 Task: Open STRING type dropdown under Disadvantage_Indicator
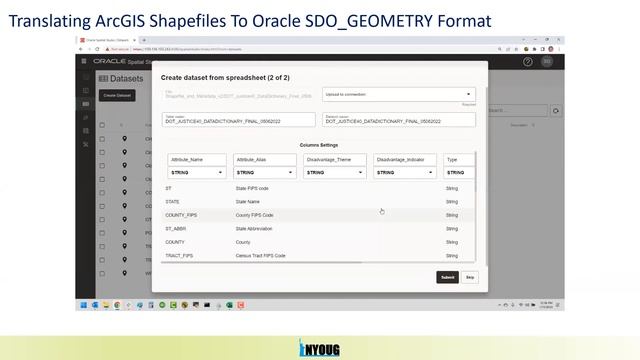(x=404, y=173)
